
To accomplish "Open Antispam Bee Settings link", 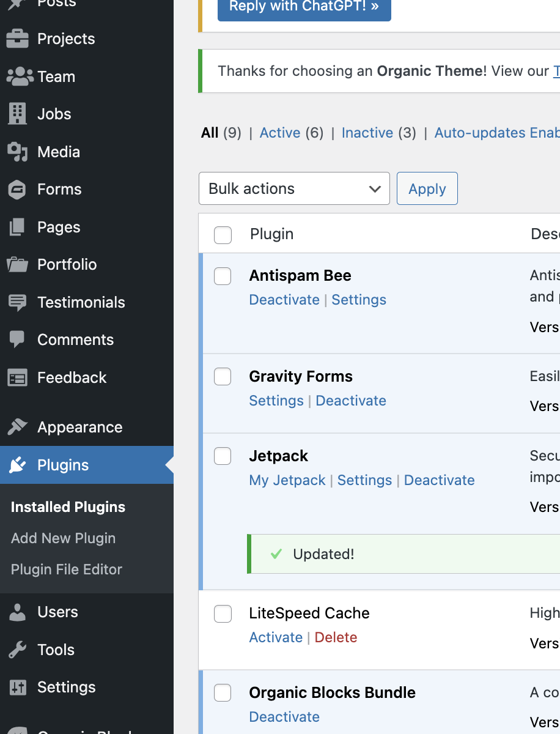I will [359, 300].
